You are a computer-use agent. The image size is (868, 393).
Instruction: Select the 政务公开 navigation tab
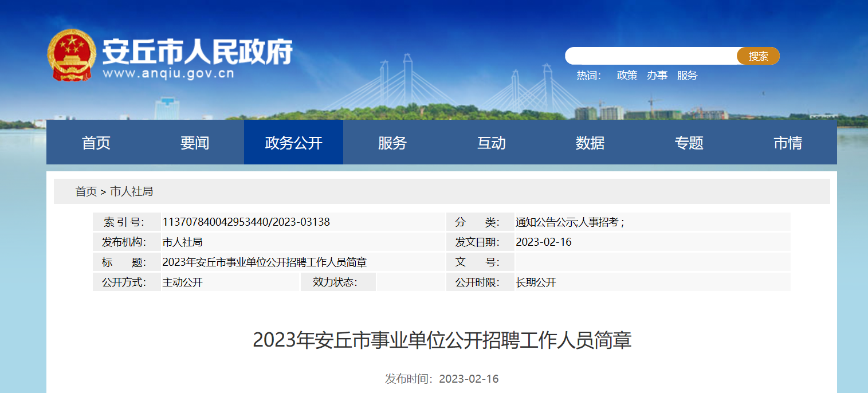[x=293, y=143]
